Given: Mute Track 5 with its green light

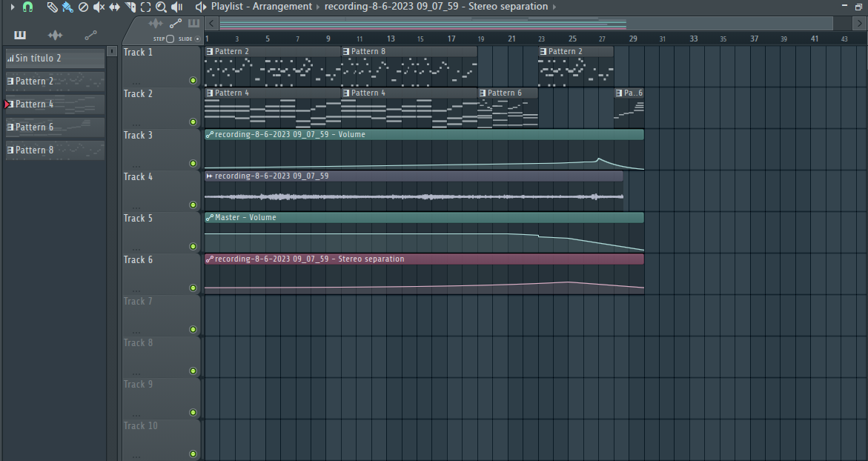Looking at the screenshot, I should pyautogui.click(x=193, y=246).
